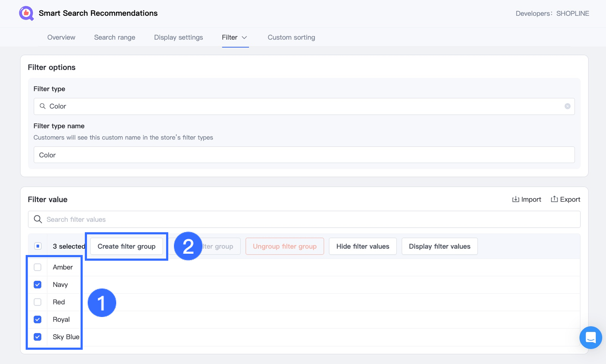Click Create filter group button
The width and height of the screenshot is (606, 364).
127,246
